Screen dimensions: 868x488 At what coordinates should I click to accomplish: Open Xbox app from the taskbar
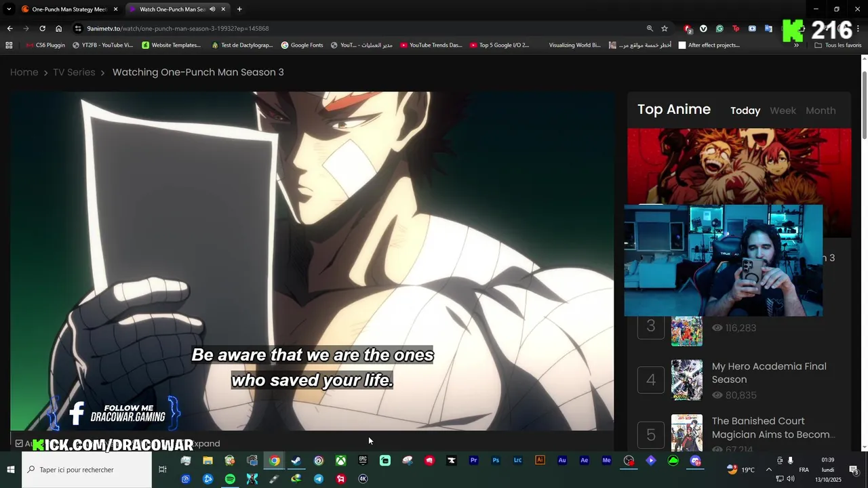click(x=341, y=461)
